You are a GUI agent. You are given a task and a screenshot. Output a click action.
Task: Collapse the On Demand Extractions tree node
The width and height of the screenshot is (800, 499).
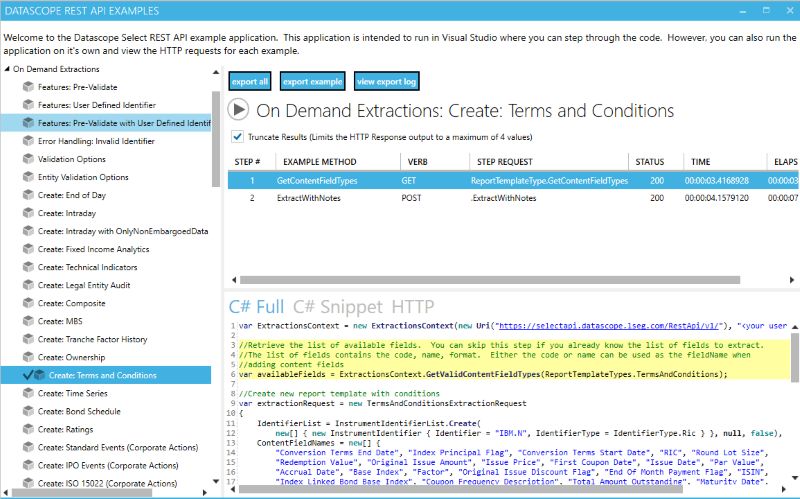point(7,69)
